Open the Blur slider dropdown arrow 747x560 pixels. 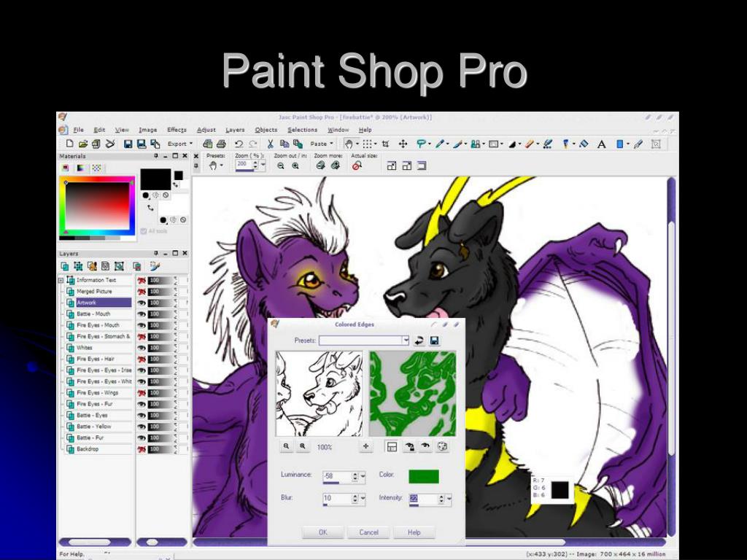click(363, 498)
